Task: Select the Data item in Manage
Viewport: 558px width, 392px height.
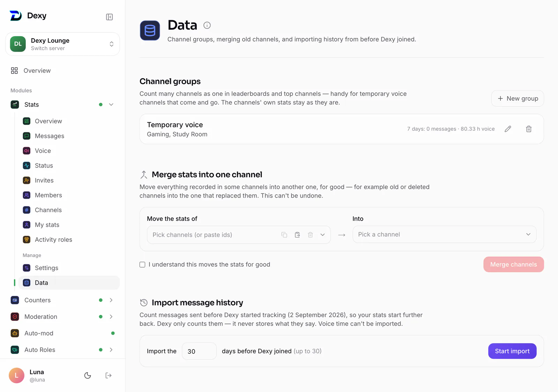Action: pyautogui.click(x=69, y=283)
